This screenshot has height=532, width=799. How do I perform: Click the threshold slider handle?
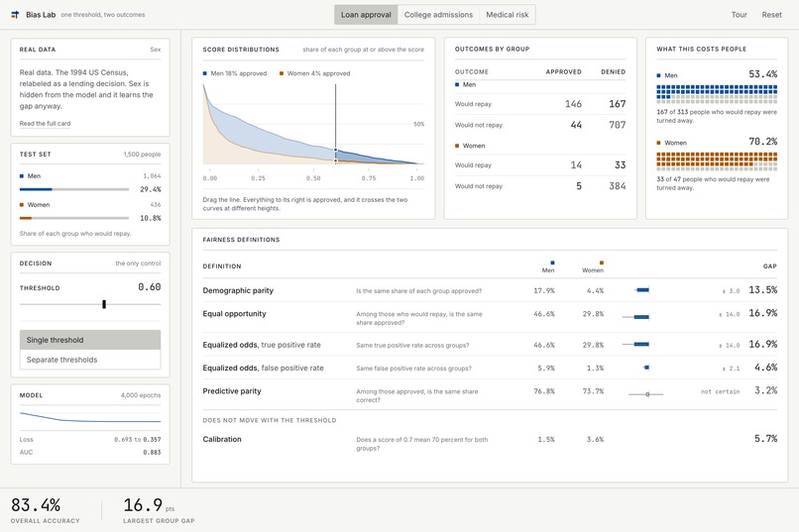tap(104, 304)
